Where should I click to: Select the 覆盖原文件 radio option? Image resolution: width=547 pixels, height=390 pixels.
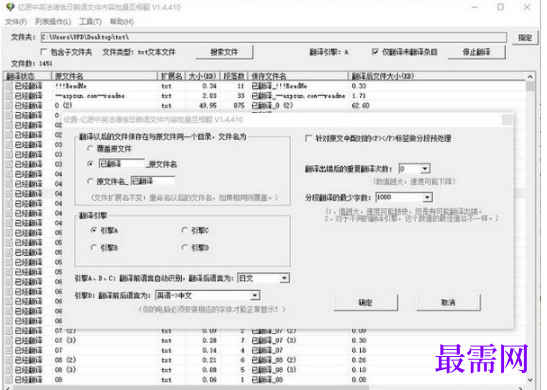pos(90,148)
